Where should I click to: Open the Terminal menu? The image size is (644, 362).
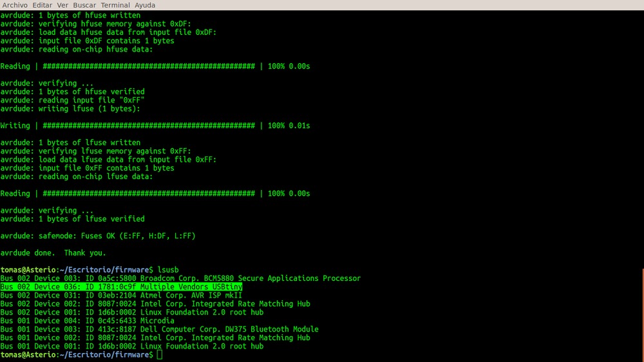click(115, 5)
